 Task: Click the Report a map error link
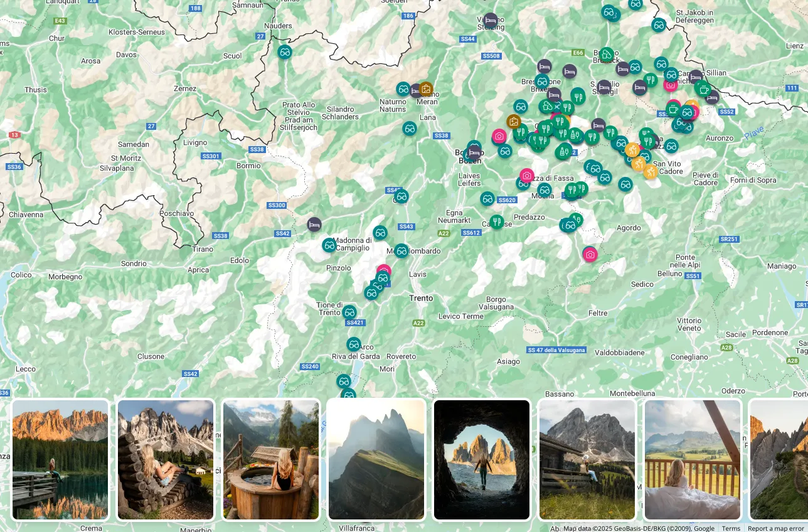pos(775,528)
